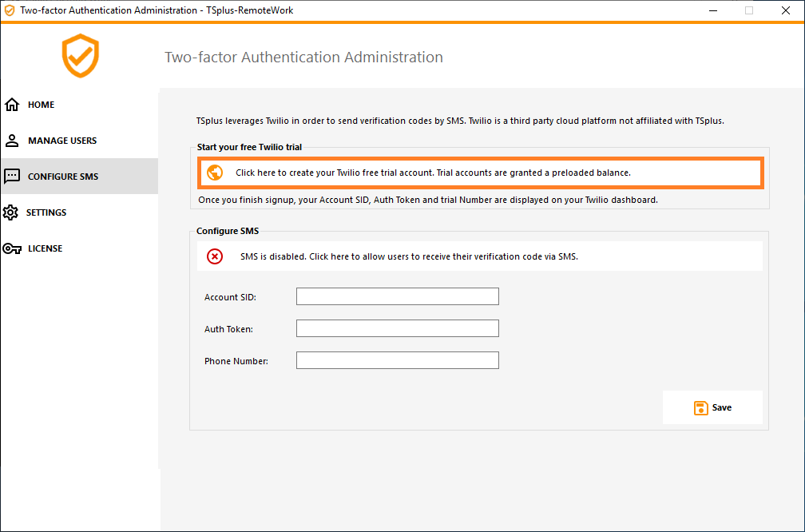Click the Manage Users person icon
805x532 pixels.
pos(11,140)
